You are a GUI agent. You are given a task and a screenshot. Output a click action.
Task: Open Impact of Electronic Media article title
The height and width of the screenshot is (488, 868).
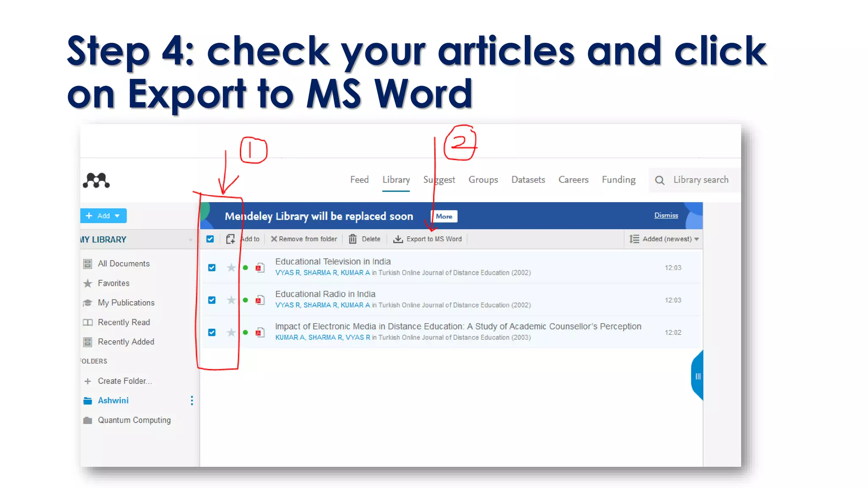click(458, 326)
